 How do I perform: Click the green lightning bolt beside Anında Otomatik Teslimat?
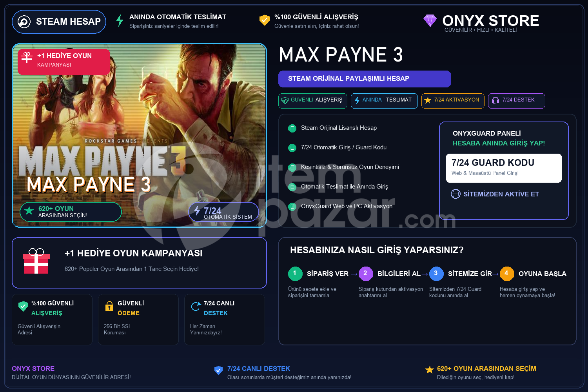click(120, 20)
